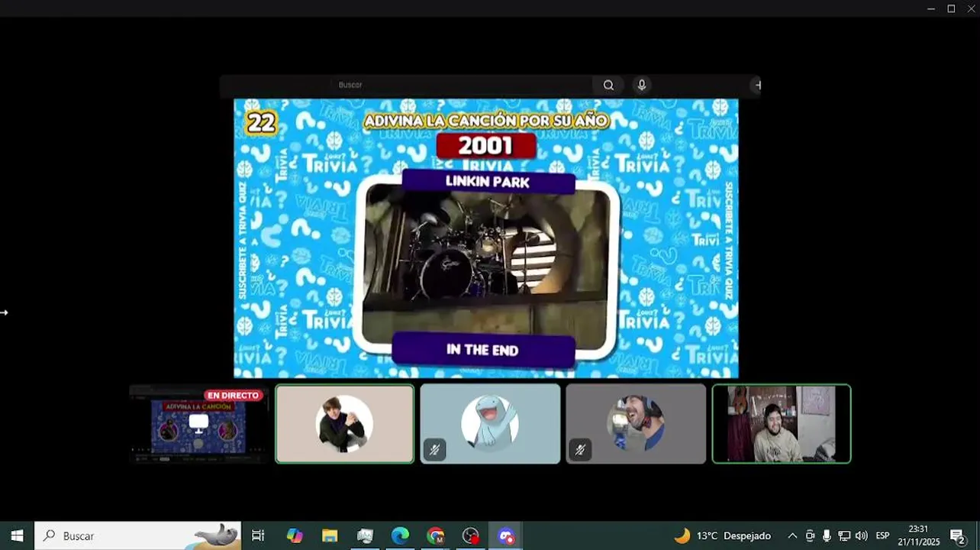Viewport: 980px width, 550px height.
Task: Select the participant tile with dancing person avatar
Action: point(345,424)
